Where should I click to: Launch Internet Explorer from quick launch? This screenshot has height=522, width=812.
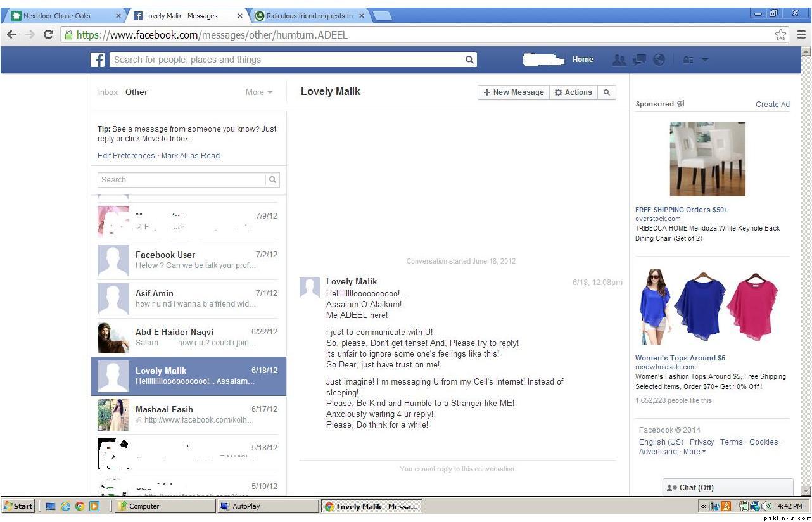(65, 506)
